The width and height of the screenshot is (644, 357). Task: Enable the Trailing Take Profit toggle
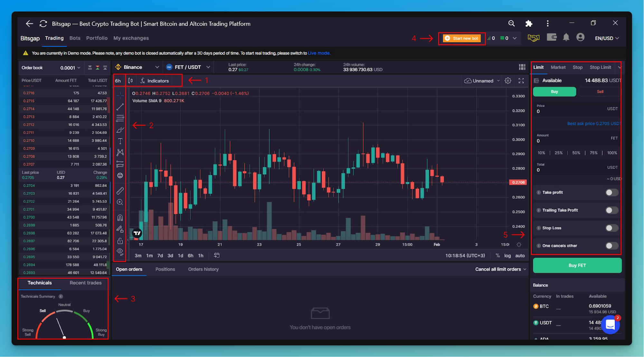[x=611, y=210]
